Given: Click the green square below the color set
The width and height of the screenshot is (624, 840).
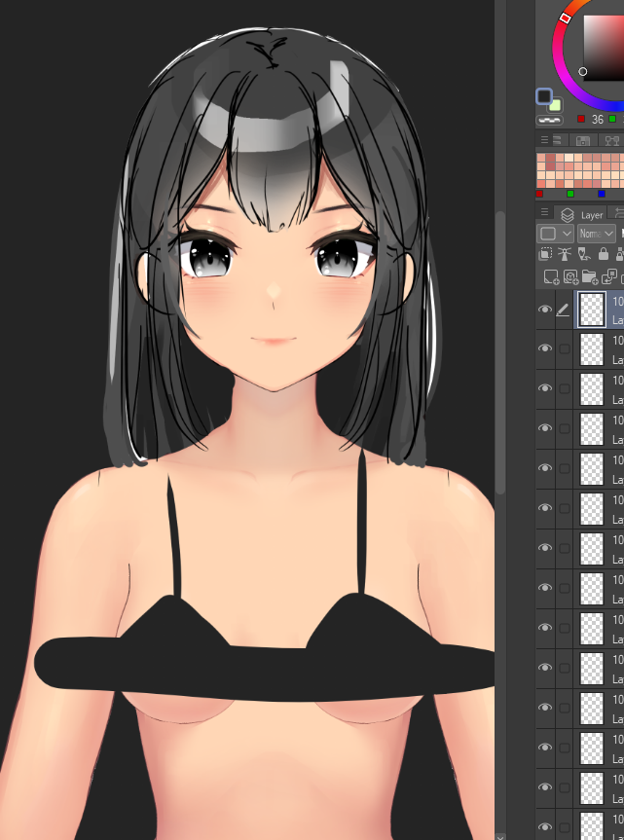Looking at the screenshot, I should [570, 194].
